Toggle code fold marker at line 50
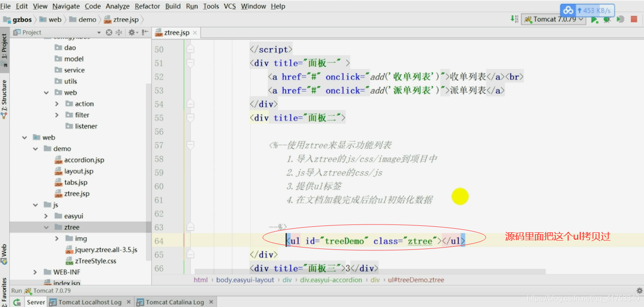 pyautogui.click(x=190, y=49)
